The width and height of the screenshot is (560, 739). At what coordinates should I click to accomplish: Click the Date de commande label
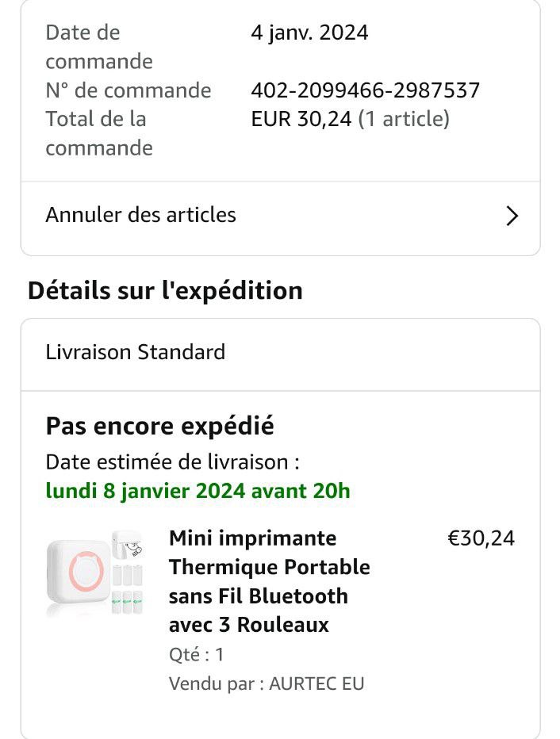click(x=99, y=47)
